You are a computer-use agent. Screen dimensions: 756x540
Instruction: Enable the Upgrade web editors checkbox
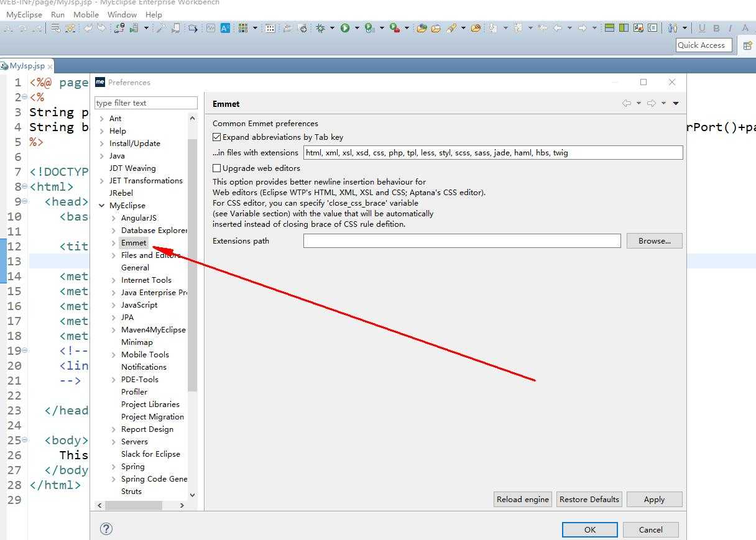point(216,168)
